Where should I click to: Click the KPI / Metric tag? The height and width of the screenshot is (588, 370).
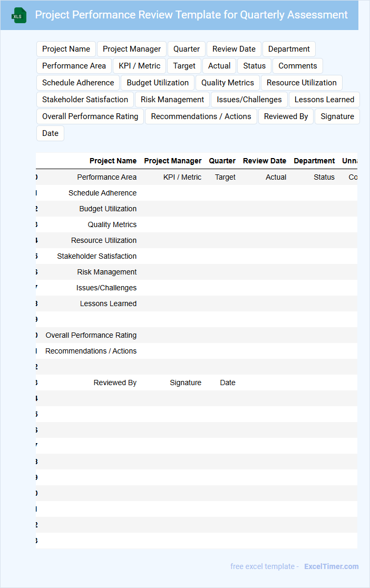140,66
